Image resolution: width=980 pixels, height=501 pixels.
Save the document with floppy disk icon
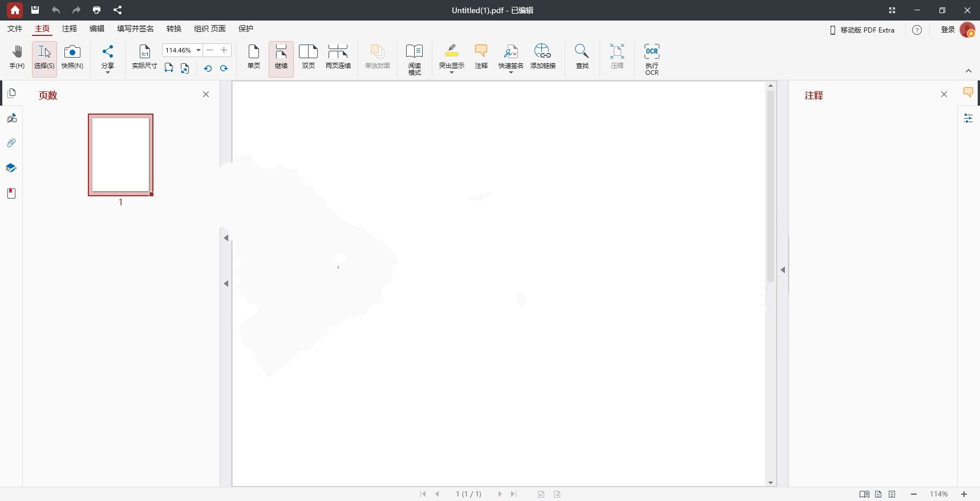point(35,10)
